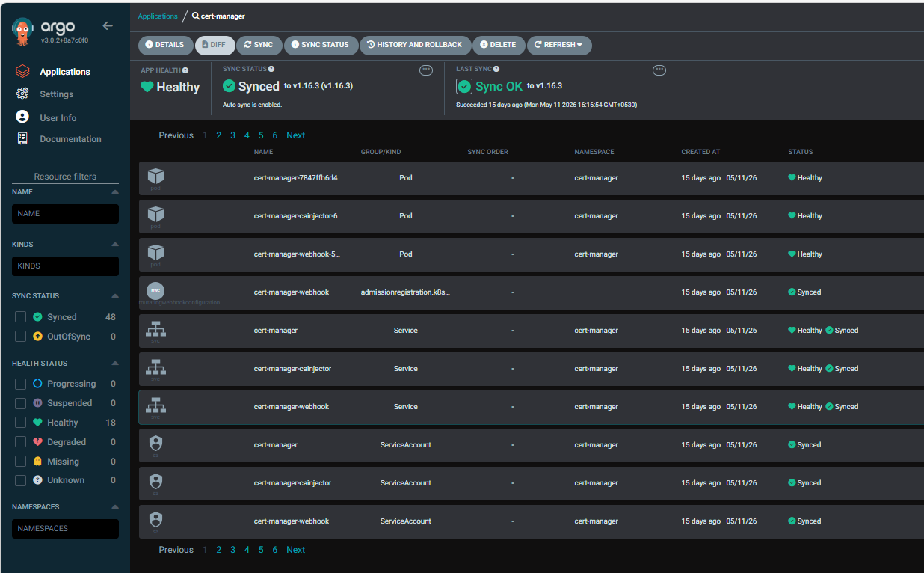Viewport: 924px width, 573px height.
Task: Open the REFRESH dropdown
Action: tap(559, 45)
